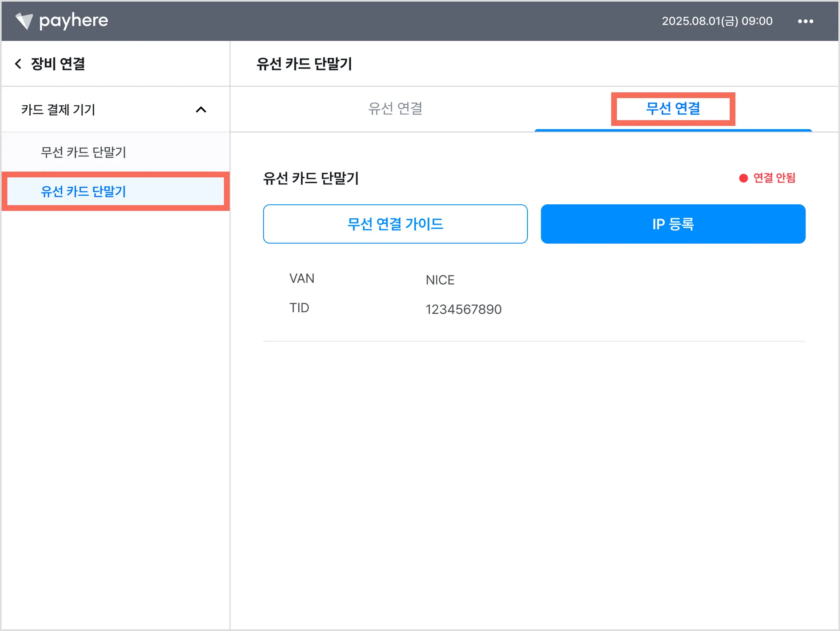Click the date and time display

click(717, 21)
